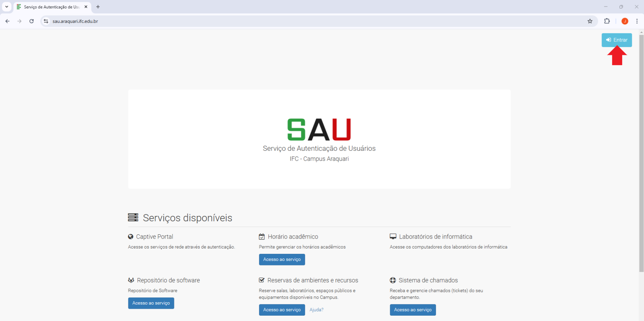Open Repositório de software service access

coord(151,303)
